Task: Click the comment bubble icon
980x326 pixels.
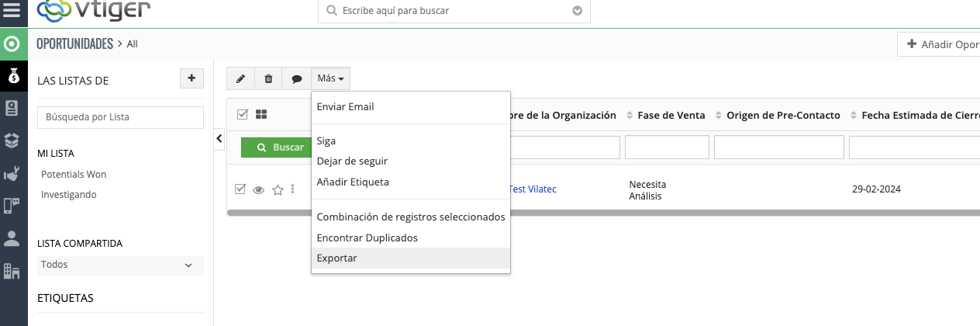Action: coord(296,78)
